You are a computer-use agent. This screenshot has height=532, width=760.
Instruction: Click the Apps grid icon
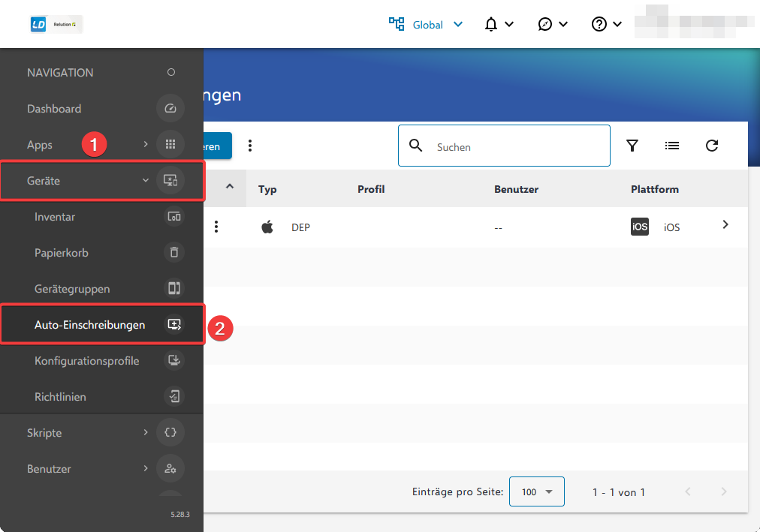pyautogui.click(x=170, y=144)
